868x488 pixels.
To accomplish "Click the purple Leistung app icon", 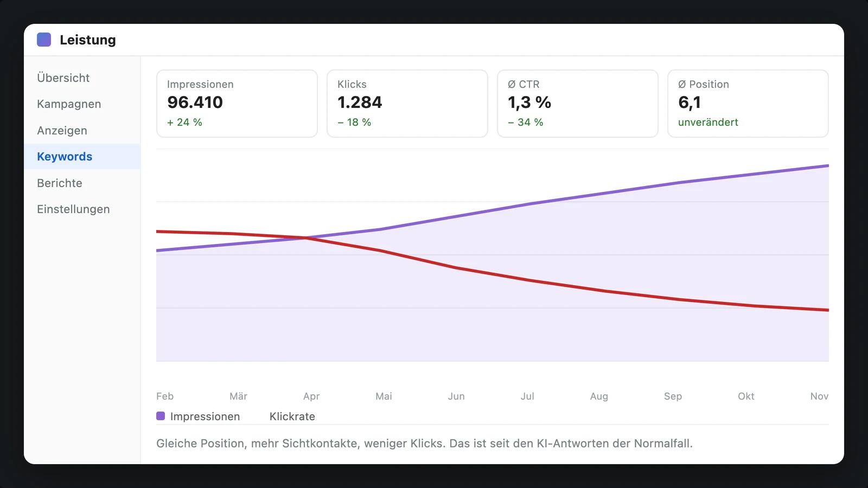I will [x=44, y=40].
